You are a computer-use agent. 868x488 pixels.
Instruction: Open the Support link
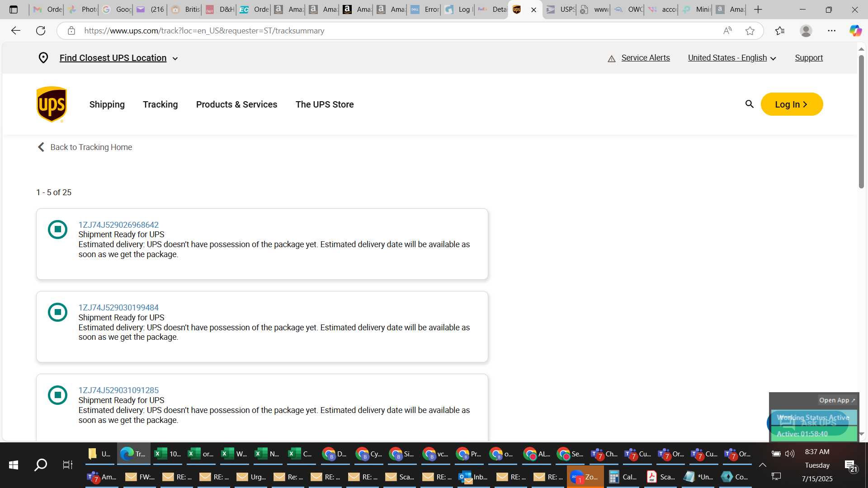(x=809, y=58)
